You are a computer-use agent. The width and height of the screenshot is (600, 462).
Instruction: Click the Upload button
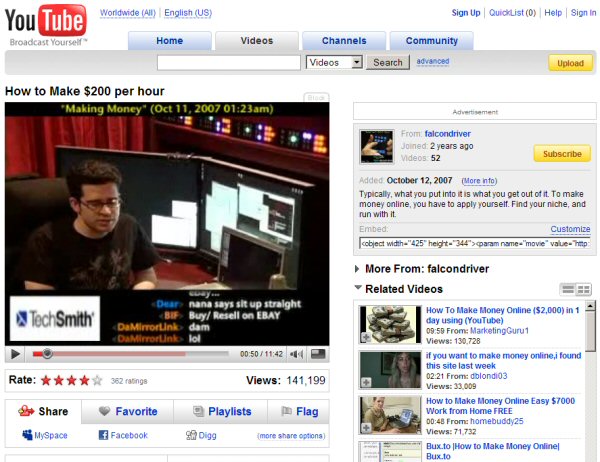[x=571, y=63]
